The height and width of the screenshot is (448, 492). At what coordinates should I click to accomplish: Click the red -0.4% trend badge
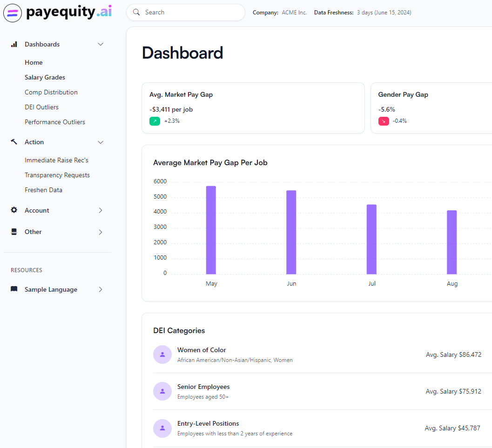point(384,120)
